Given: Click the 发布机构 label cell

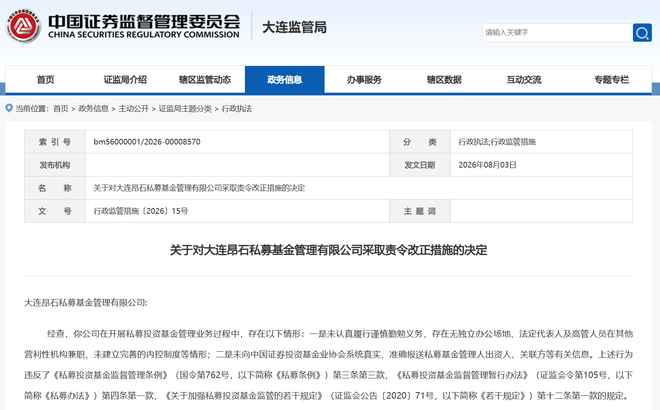Looking at the screenshot, I should coord(55,165).
